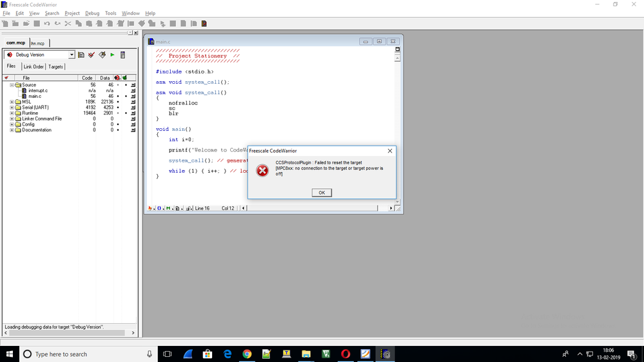
Task: Open document settings popup in editor status bar
Action: [x=179, y=208]
